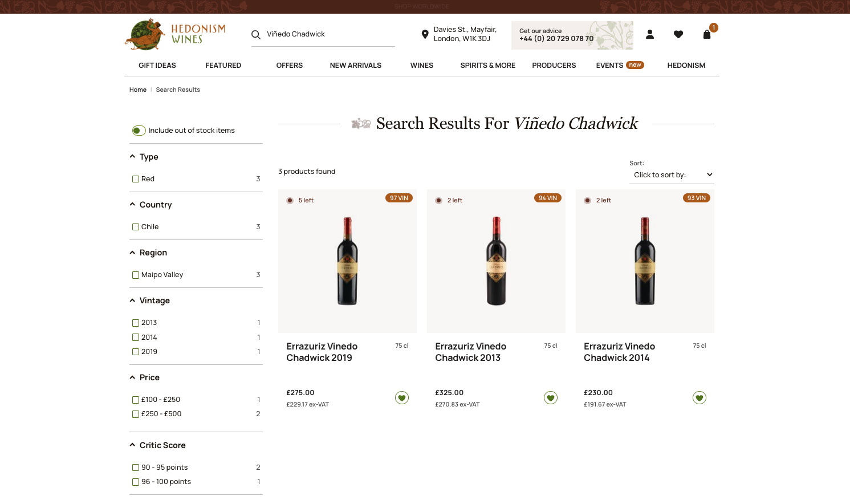Click the Hedonism Wines logo
850x504 pixels.
pyautogui.click(x=176, y=34)
